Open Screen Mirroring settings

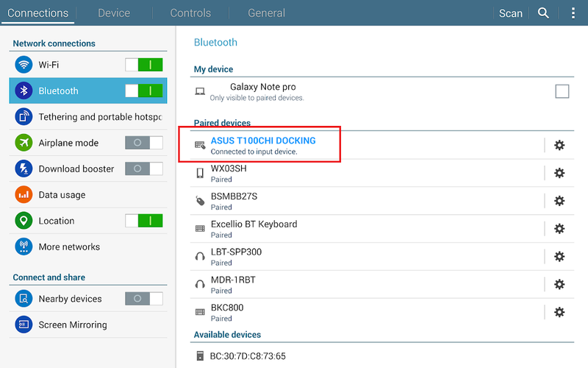(88, 325)
